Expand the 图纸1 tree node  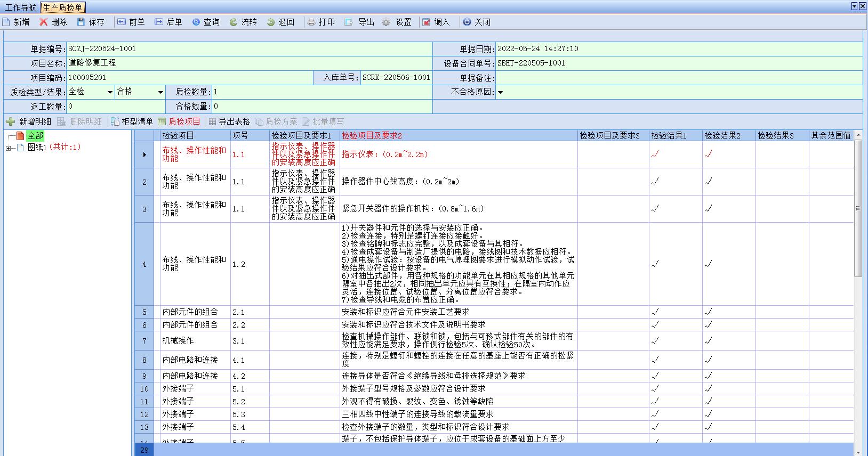click(x=9, y=148)
